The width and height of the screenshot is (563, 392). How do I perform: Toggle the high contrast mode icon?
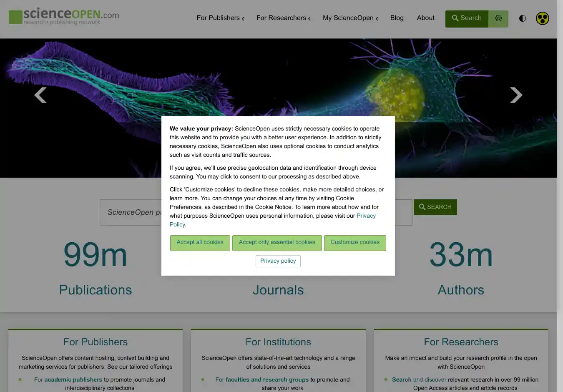pos(522,18)
